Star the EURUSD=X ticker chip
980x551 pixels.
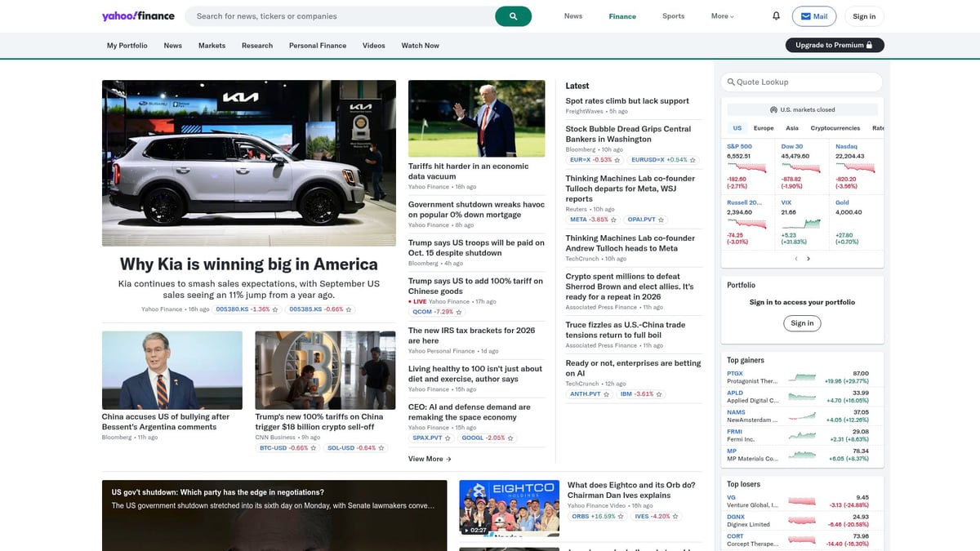[693, 160]
